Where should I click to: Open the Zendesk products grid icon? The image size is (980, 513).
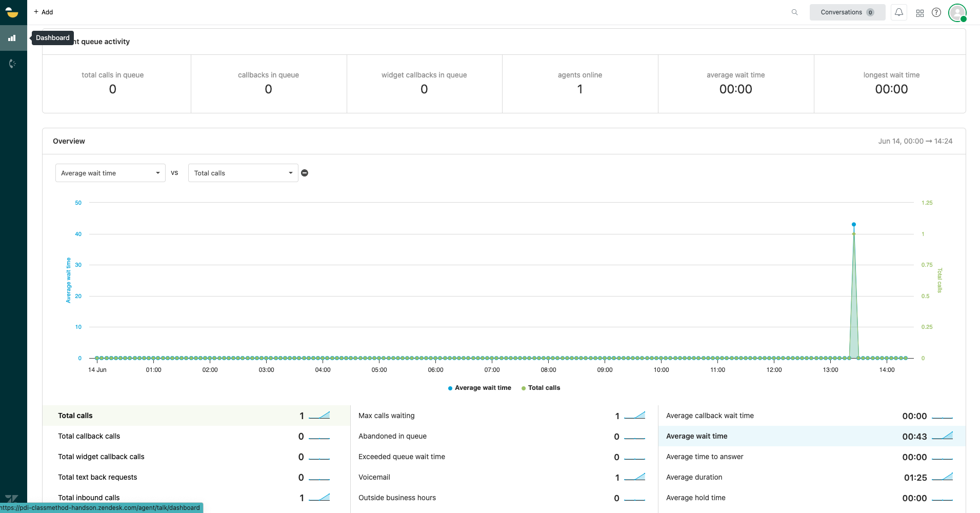click(x=919, y=12)
